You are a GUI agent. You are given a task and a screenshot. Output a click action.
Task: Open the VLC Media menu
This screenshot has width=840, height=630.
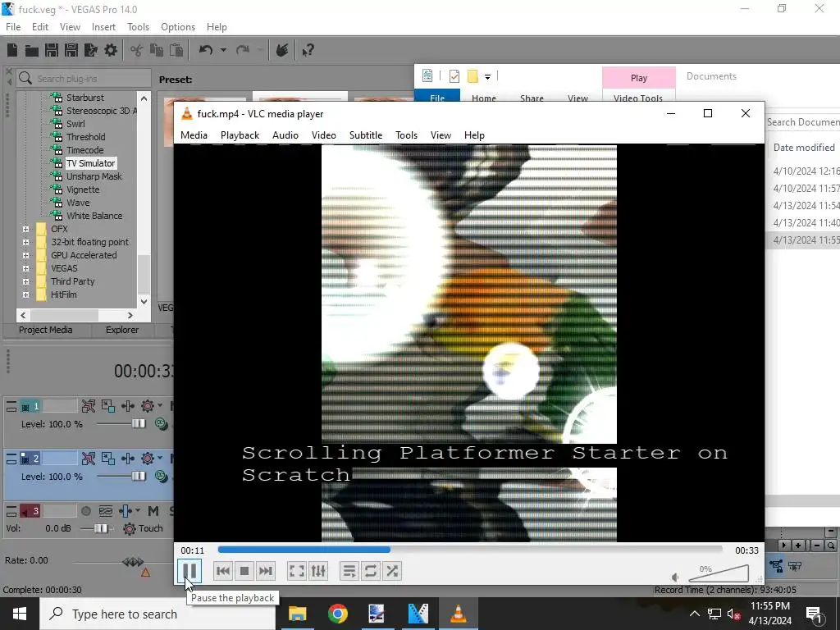point(194,135)
